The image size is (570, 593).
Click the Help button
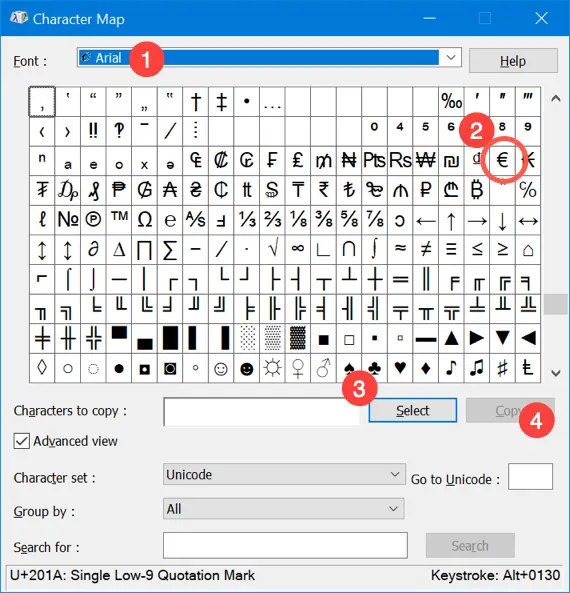click(513, 61)
